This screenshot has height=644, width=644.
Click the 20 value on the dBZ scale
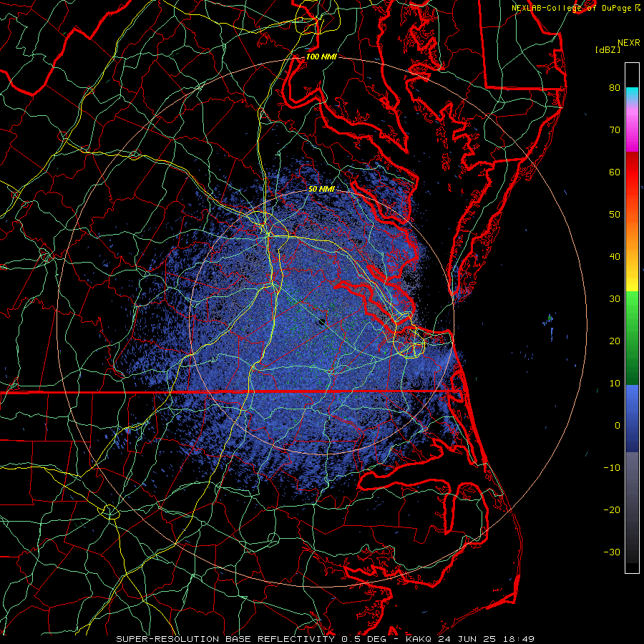tap(615, 341)
